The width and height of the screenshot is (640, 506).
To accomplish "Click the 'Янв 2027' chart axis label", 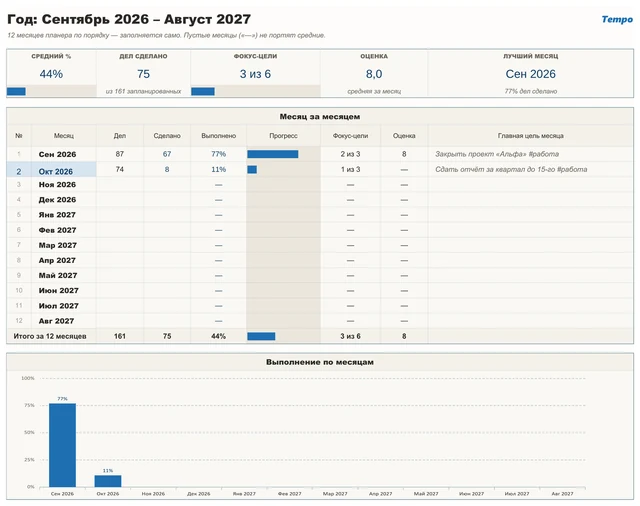I will (244, 494).
